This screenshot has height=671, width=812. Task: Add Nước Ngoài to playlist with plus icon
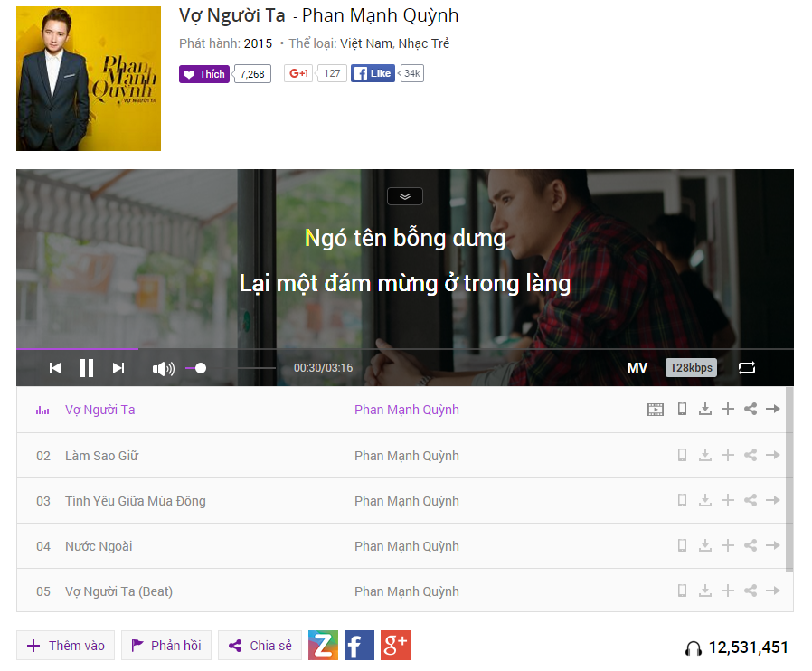pos(728,545)
